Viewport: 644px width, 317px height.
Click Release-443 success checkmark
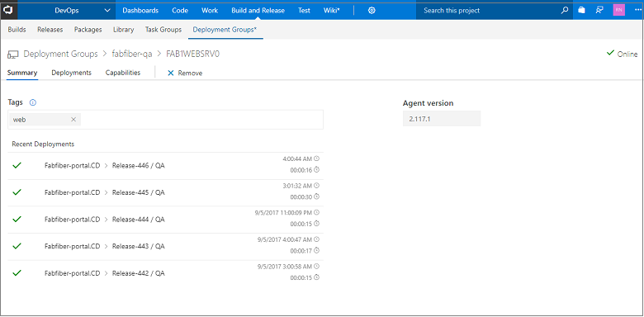[17, 246]
